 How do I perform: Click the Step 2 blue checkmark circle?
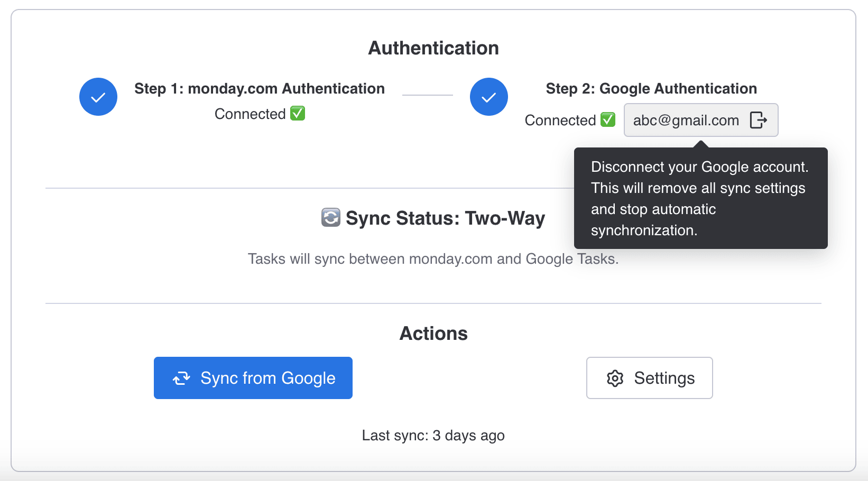coord(489,97)
